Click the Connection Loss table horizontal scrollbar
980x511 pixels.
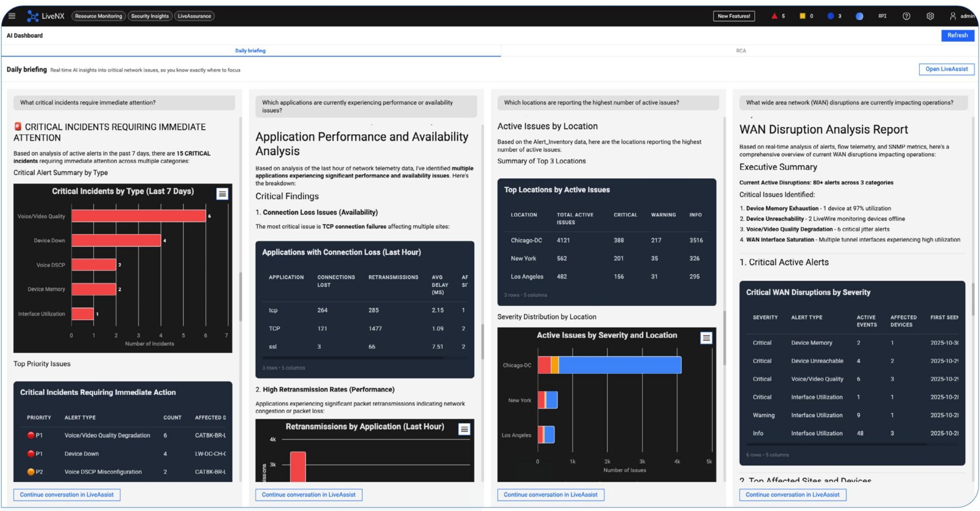pos(353,358)
